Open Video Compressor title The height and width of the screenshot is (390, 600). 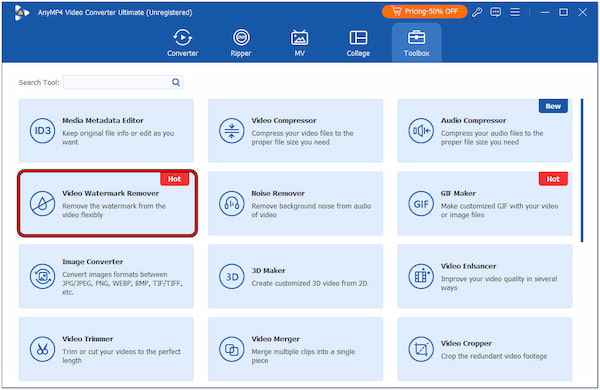[284, 121]
